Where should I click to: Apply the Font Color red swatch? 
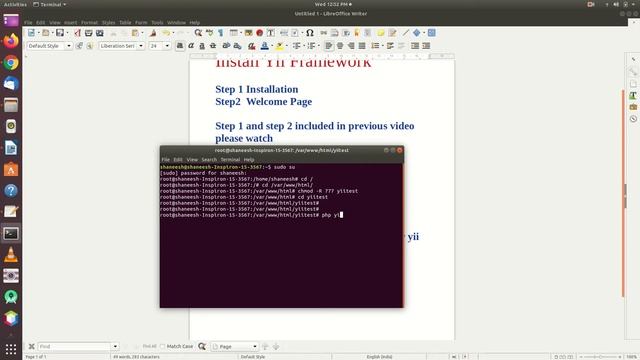point(264,46)
